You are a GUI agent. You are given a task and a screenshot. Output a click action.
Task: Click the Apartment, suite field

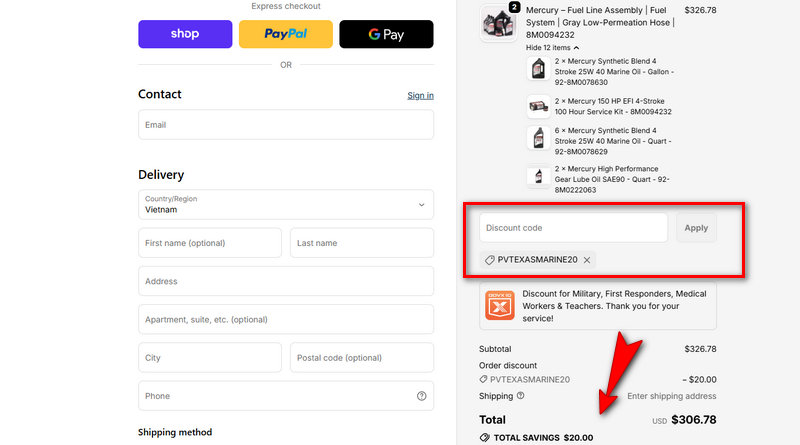pyautogui.click(x=285, y=319)
